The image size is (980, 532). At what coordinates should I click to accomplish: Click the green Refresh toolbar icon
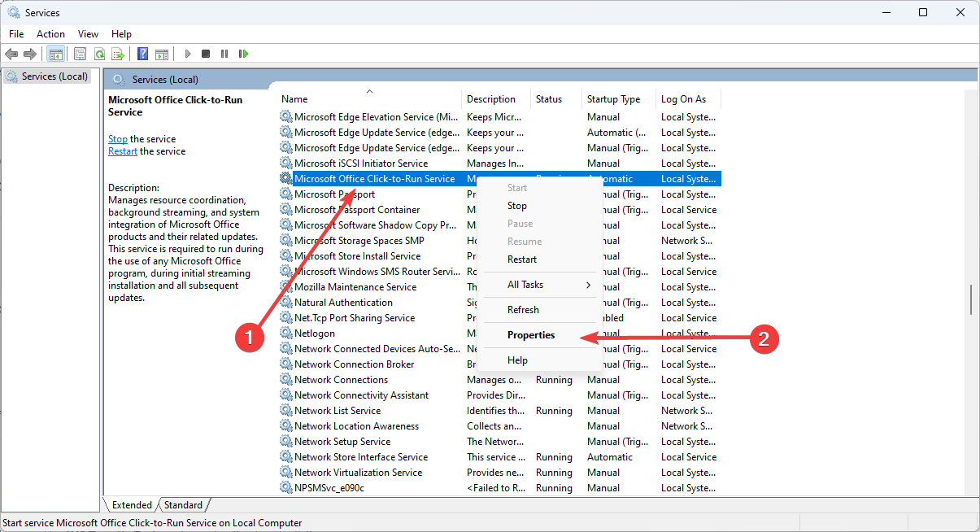pyautogui.click(x=99, y=54)
